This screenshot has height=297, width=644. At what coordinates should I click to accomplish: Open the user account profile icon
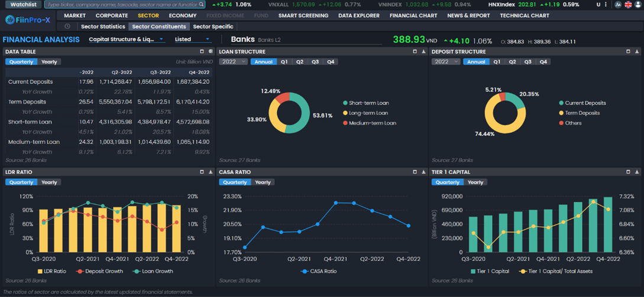[x=637, y=5]
